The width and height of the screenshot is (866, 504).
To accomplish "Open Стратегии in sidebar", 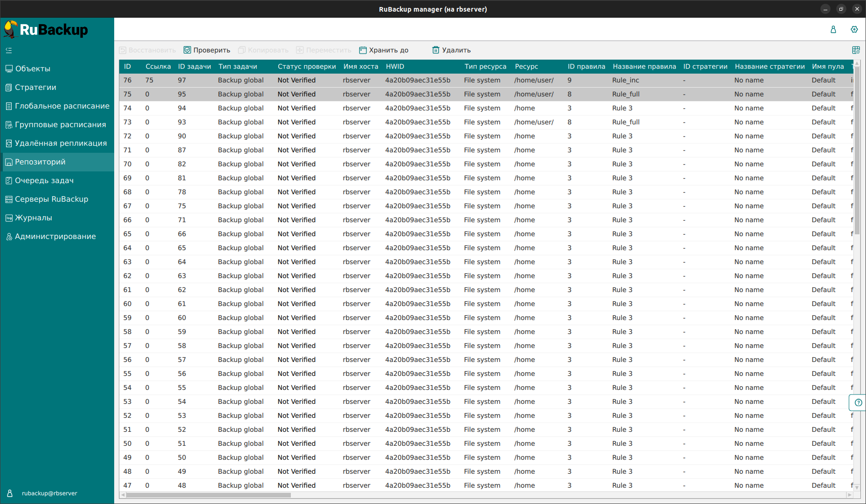I will pyautogui.click(x=35, y=88).
